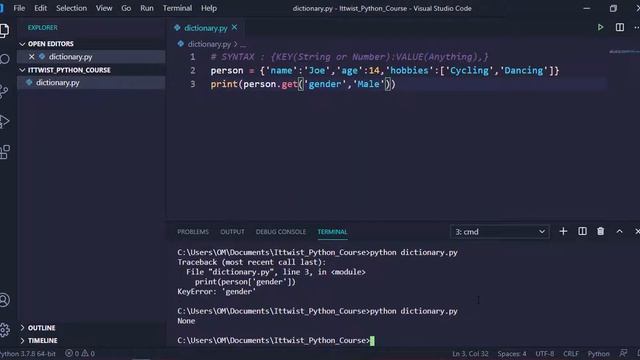Select the 3: cmd terminal dropdown
640x360 pixels.
click(x=500, y=232)
